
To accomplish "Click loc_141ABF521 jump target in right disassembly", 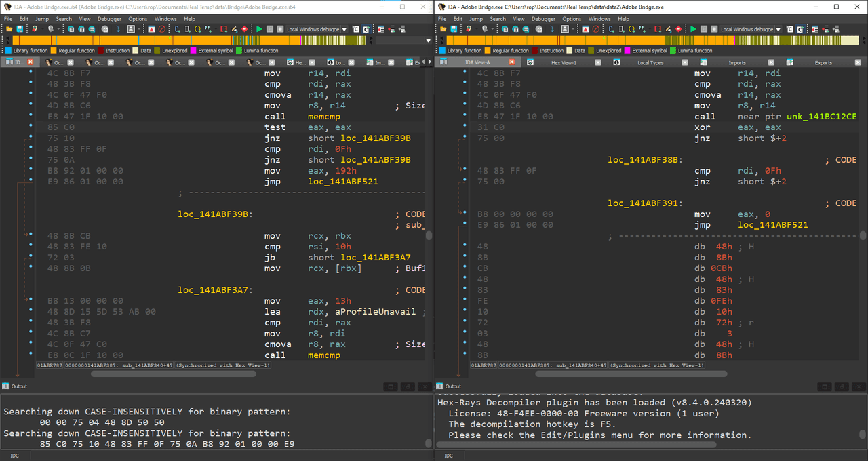I will 773,225.
